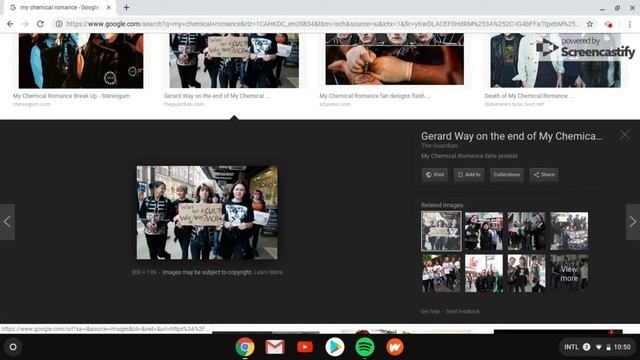Viewport: 640px width, 360px height.
Task: Open the Chrome three-dot menu
Action: (630, 24)
